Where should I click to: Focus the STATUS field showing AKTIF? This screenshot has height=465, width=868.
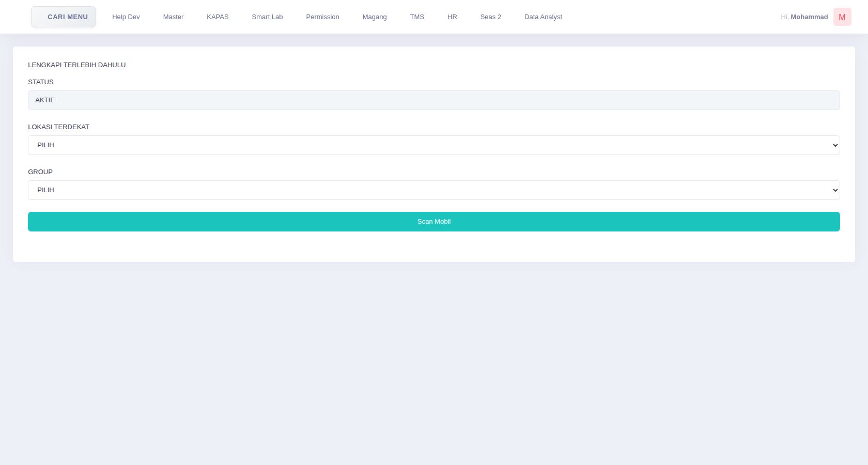[x=434, y=100]
